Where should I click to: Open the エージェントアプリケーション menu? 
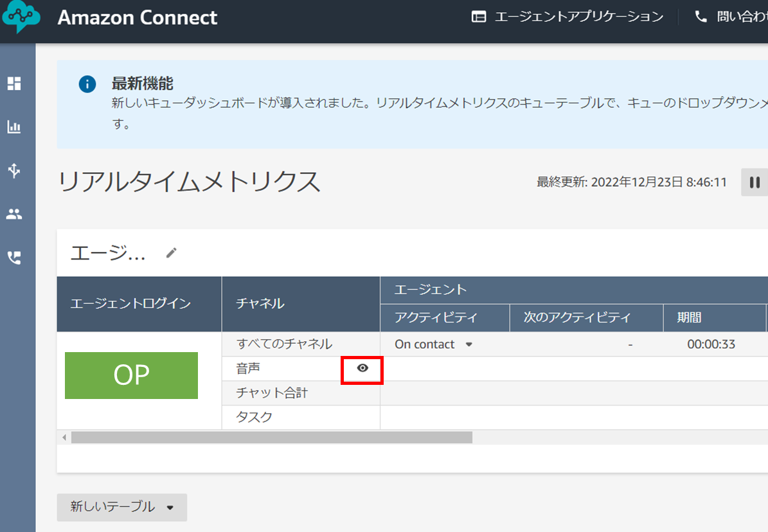tap(567, 17)
